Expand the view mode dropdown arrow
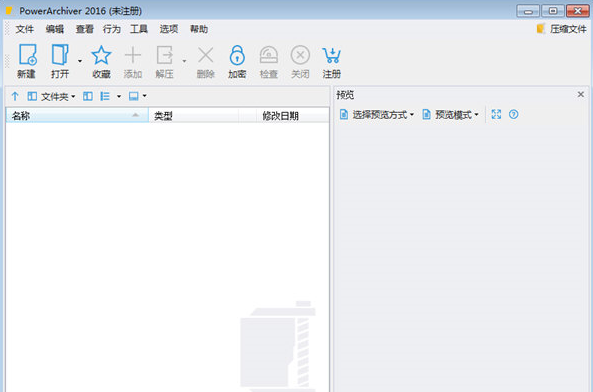 pos(119,96)
